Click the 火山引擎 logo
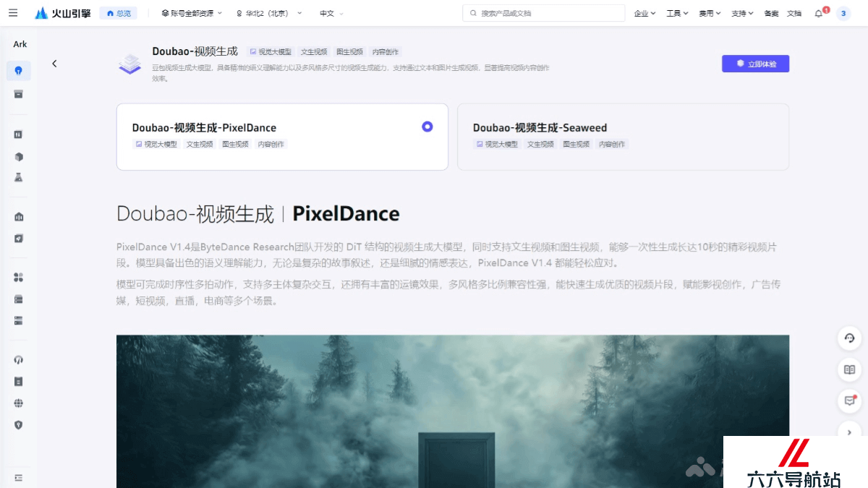The width and height of the screenshot is (868, 488). point(63,13)
